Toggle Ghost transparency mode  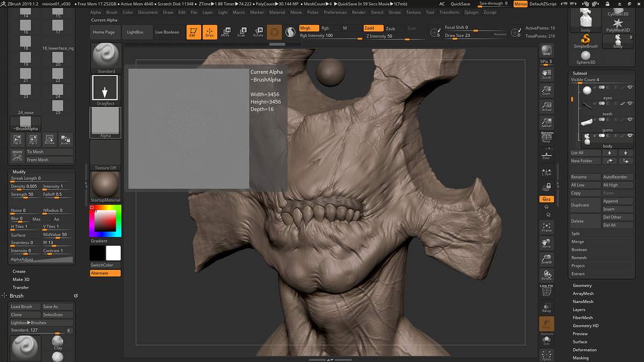546,323
